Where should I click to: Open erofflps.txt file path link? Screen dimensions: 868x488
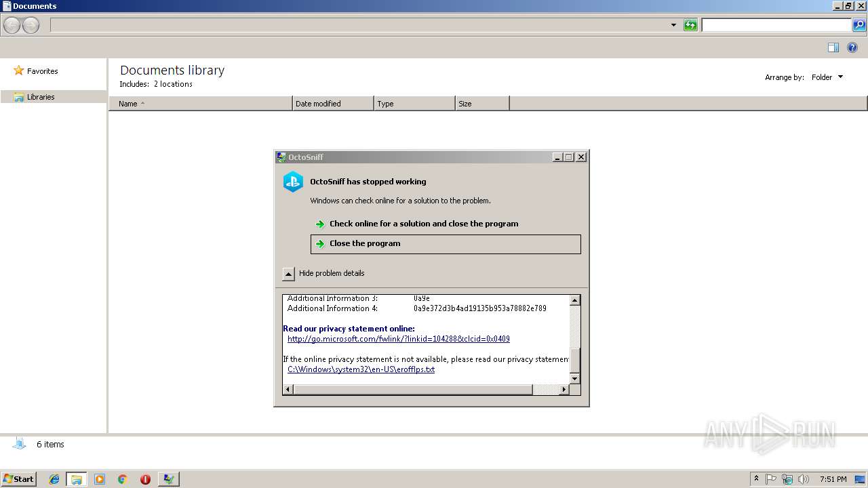pos(361,369)
